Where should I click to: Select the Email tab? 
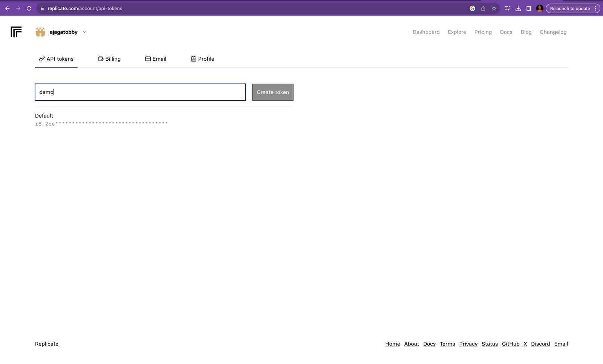click(156, 59)
